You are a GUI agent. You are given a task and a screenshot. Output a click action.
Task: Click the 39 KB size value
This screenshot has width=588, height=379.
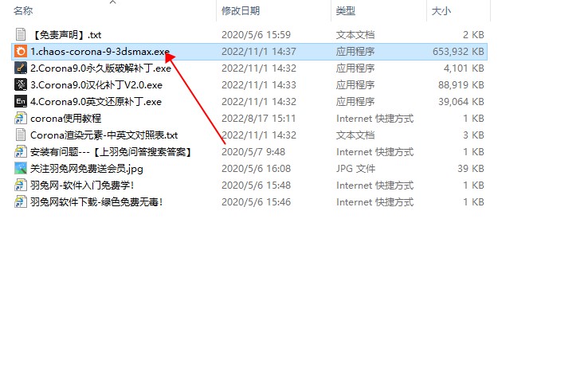[471, 169]
